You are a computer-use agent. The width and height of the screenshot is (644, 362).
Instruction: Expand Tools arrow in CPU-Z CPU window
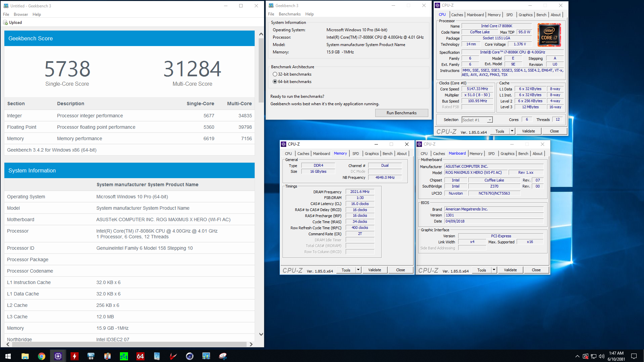512,131
